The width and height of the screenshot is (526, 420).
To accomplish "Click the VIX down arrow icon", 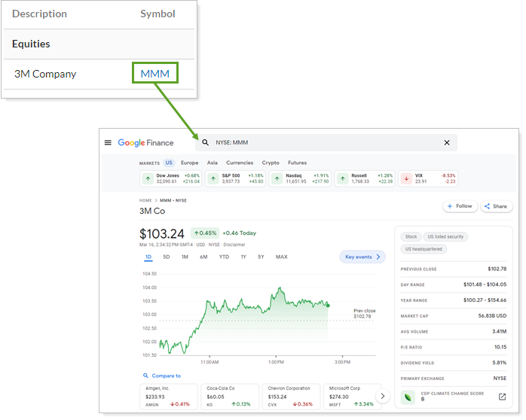I will tap(406, 178).
